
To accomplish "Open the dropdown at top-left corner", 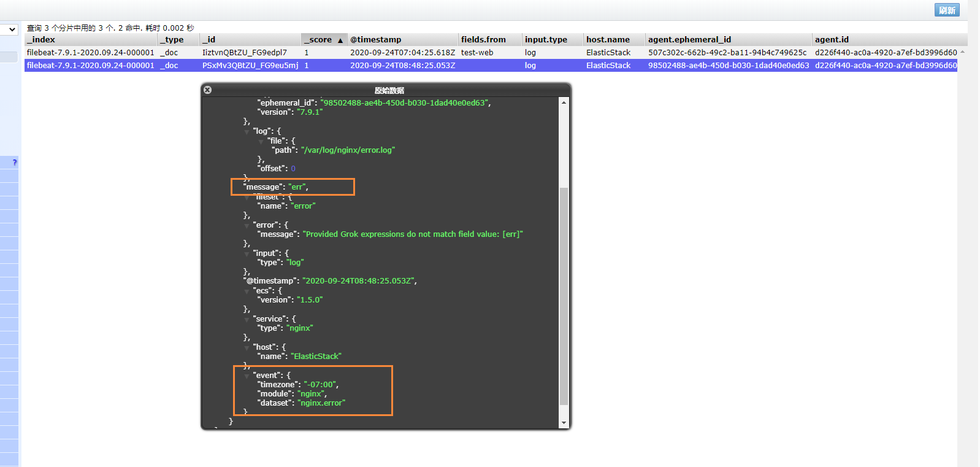I will 10,29.
